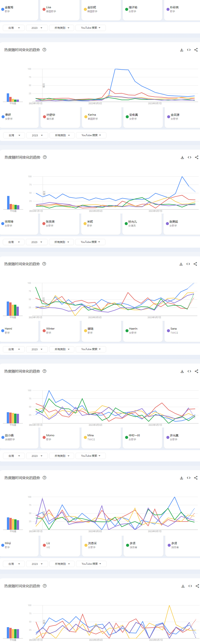Download the trend chart above the Minji card
Viewport: 200px width, 644px height.
pos(182,478)
